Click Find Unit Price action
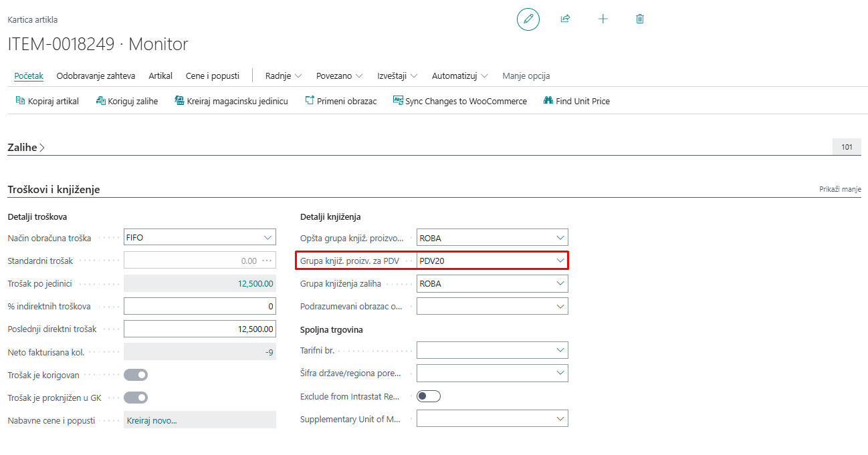This screenshot has height=455, width=868. (576, 101)
